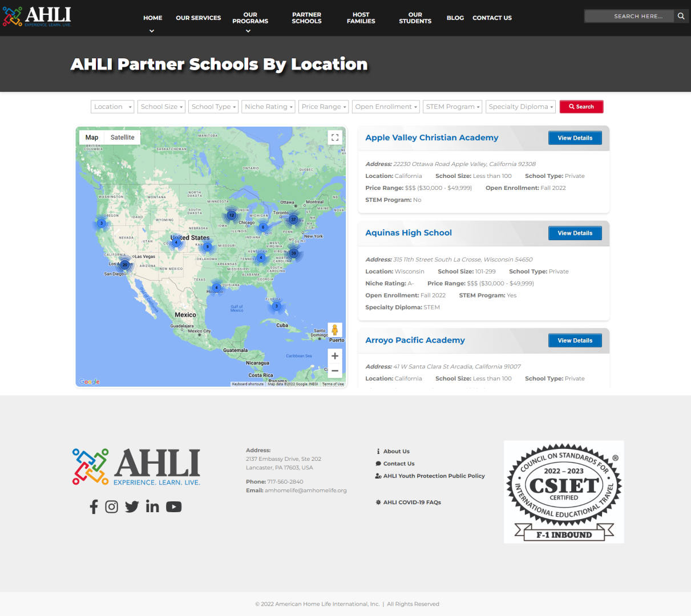Open the 4-school cluster over Colorado
Screen dimensions: 691x616
pos(176,242)
